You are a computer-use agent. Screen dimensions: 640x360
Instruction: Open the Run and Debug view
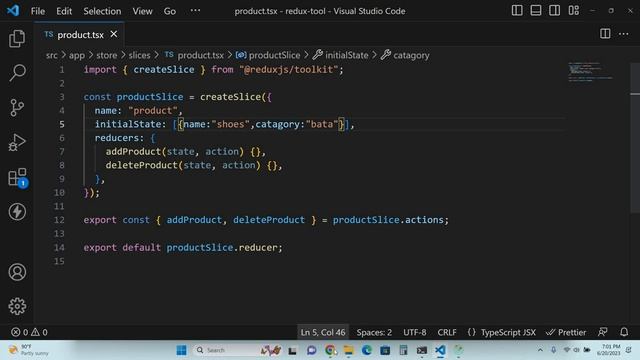[x=17, y=142]
